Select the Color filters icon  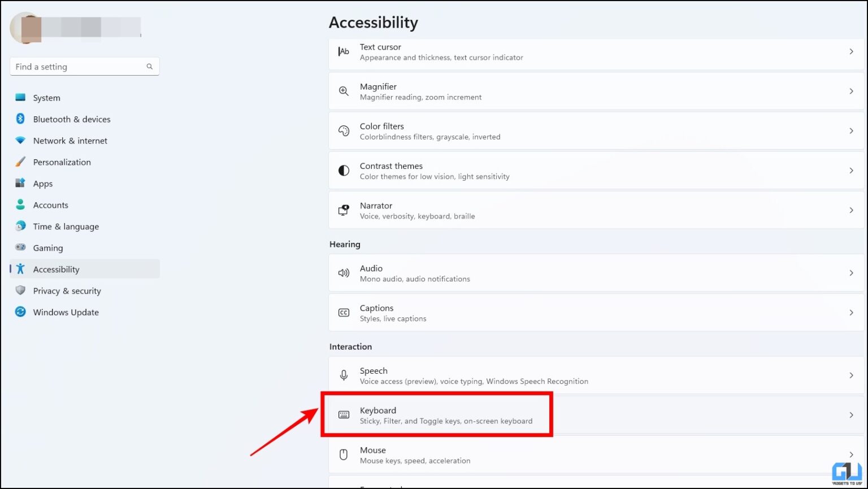344,130
